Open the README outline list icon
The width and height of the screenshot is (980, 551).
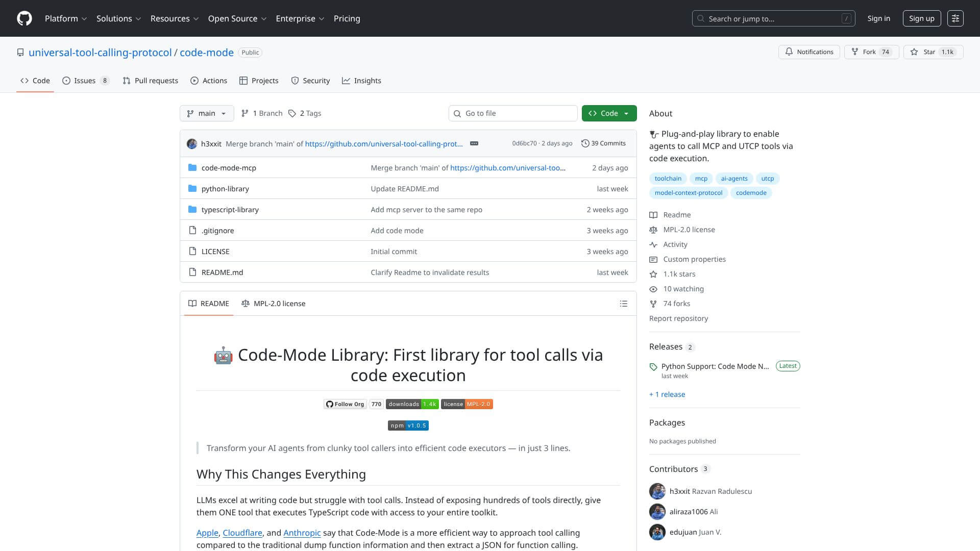(x=623, y=304)
